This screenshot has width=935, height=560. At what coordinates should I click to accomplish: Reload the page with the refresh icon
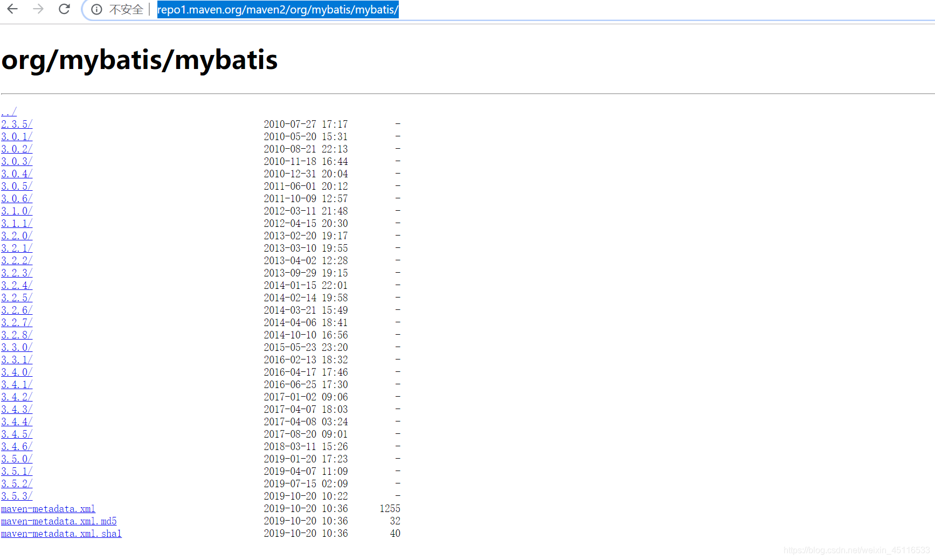click(x=64, y=9)
